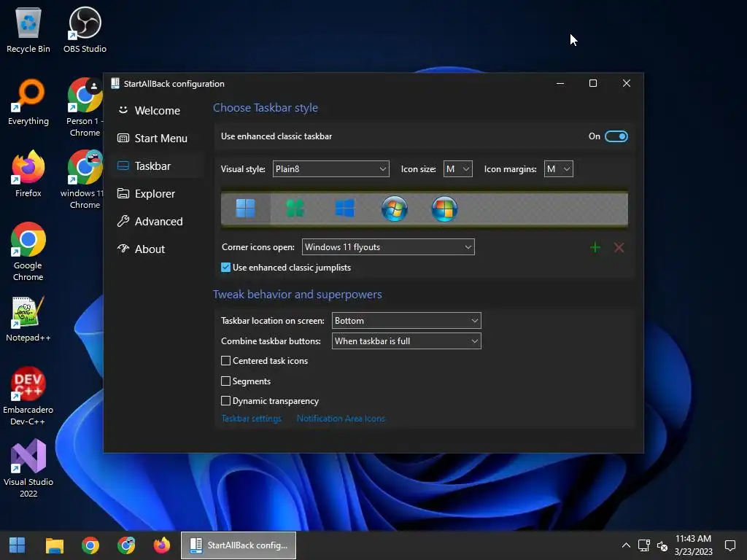Select the Windows Vista orb start button

444,209
